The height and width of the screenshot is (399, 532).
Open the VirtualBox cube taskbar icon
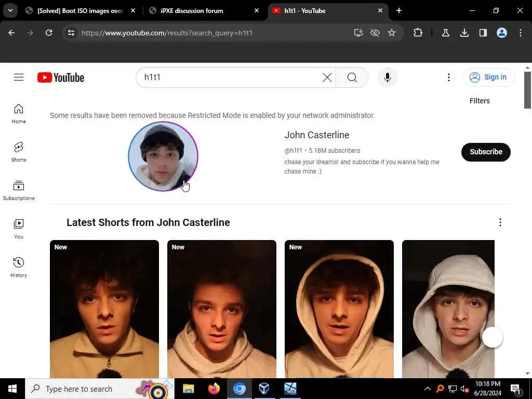pos(264,389)
